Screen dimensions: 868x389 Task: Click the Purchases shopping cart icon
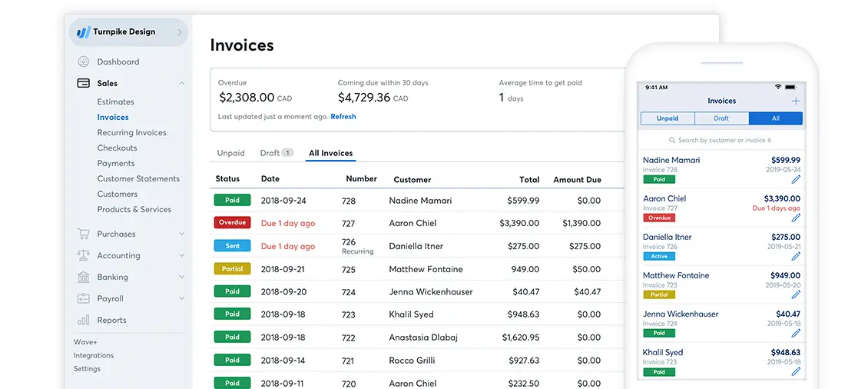(x=84, y=234)
